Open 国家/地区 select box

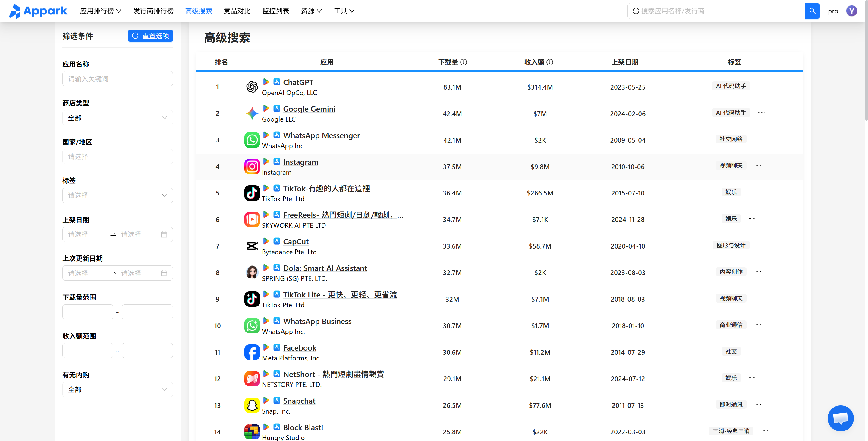[x=117, y=157]
